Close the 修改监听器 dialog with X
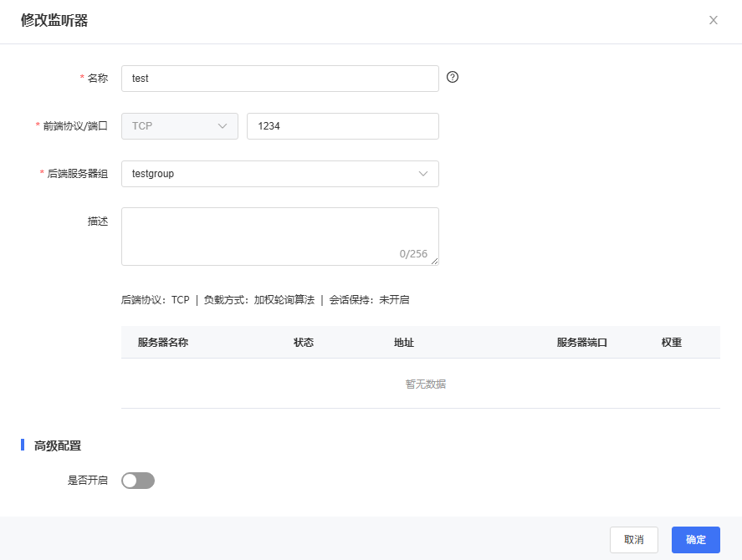 714,20
